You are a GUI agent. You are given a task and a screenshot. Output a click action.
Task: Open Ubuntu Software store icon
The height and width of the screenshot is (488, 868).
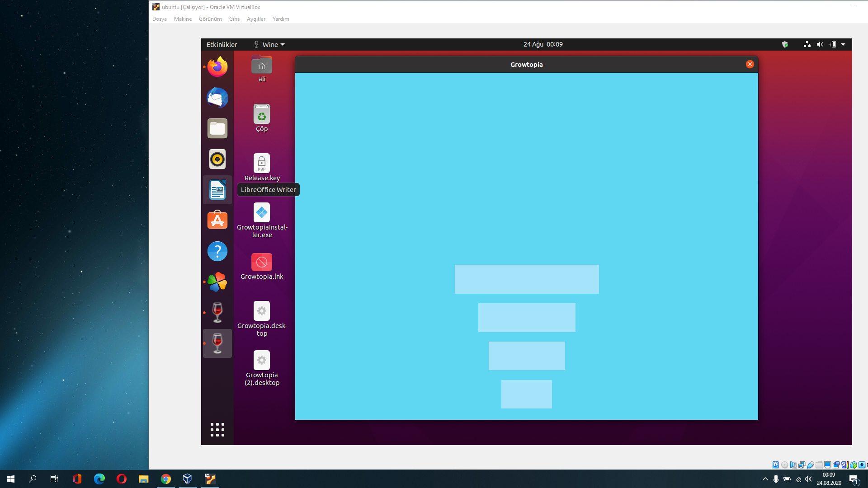[x=217, y=221]
